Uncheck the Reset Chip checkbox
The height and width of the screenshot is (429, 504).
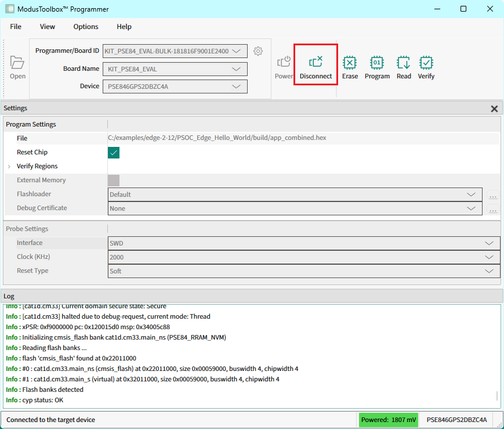tap(114, 153)
